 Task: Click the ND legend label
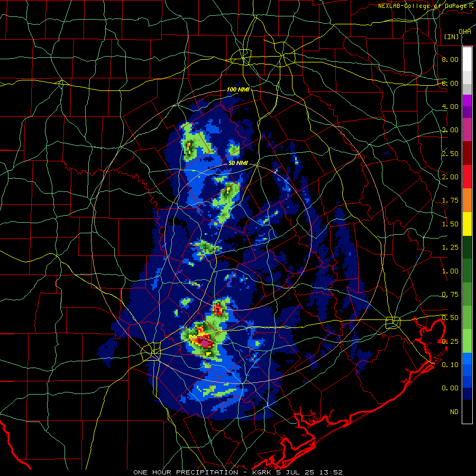click(454, 412)
